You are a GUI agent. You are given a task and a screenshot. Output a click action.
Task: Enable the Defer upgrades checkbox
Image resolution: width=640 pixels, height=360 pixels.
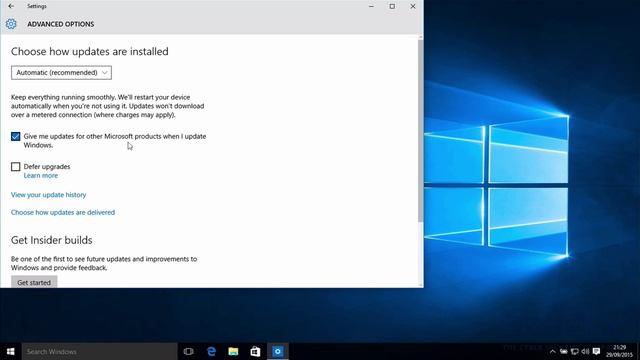tap(16, 167)
